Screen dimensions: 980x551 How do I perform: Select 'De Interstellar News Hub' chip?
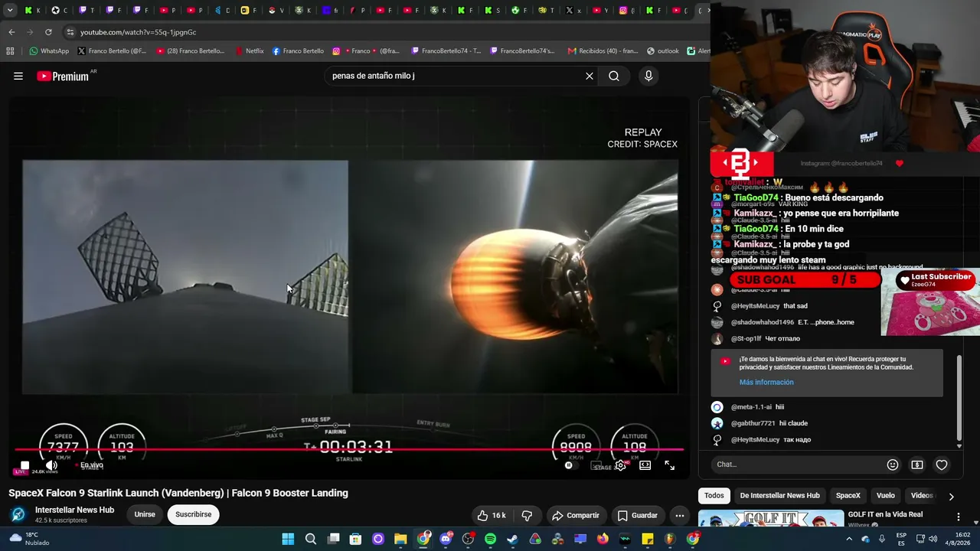[x=779, y=495]
